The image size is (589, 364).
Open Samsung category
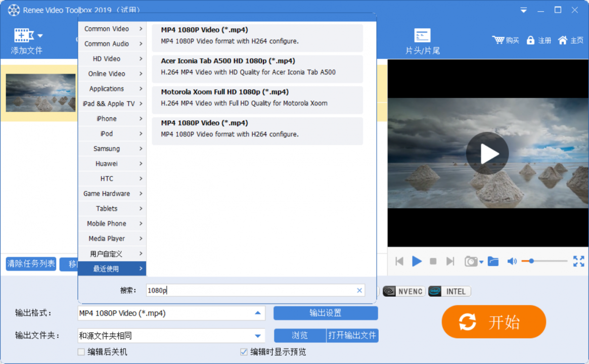(112, 149)
